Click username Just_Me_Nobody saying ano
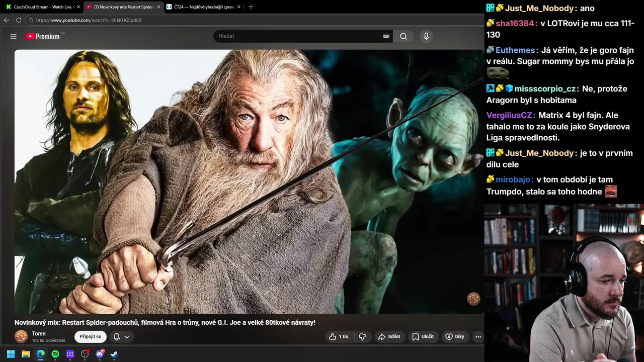 pyautogui.click(x=540, y=8)
